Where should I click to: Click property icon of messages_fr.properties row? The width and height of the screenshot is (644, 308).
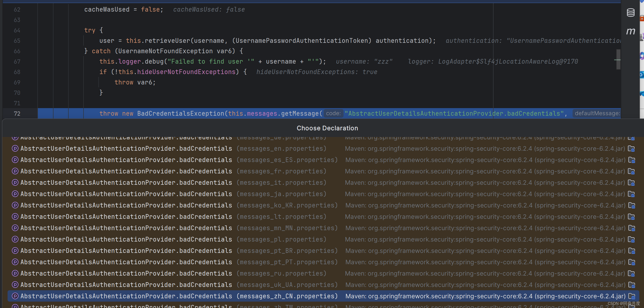click(15, 171)
